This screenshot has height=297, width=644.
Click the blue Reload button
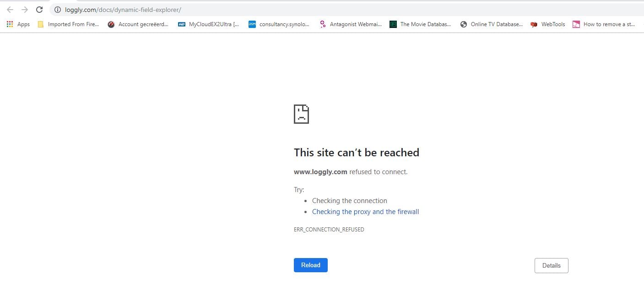[311, 265]
